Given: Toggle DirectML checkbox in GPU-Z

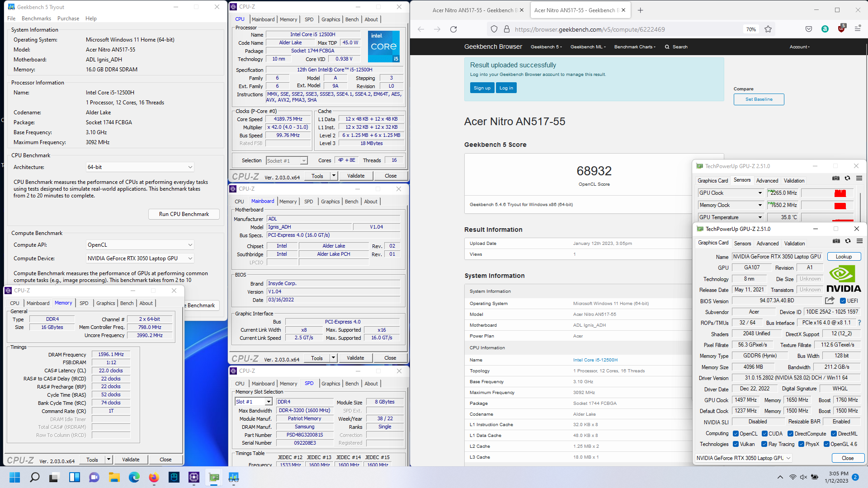Looking at the screenshot, I should pyautogui.click(x=834, y=434).
